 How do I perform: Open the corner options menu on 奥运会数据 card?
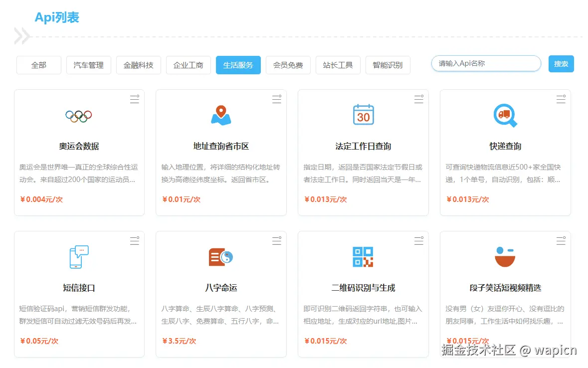(135, 99)
